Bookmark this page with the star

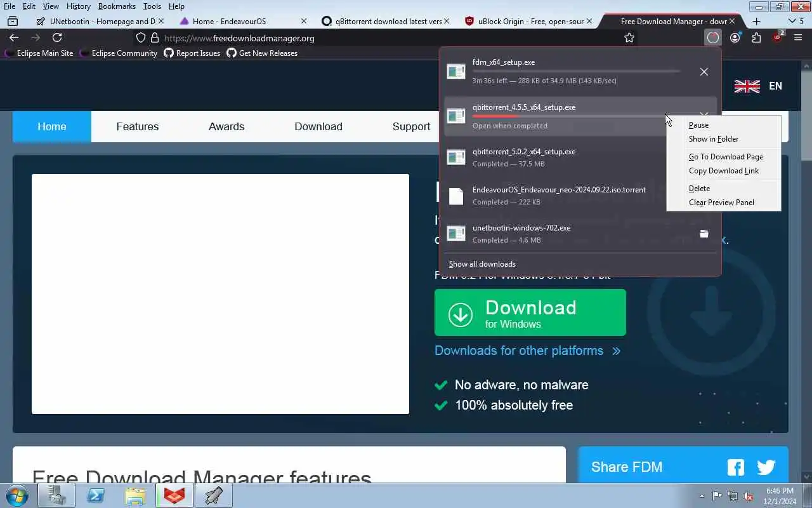click(x=629, y=38)
